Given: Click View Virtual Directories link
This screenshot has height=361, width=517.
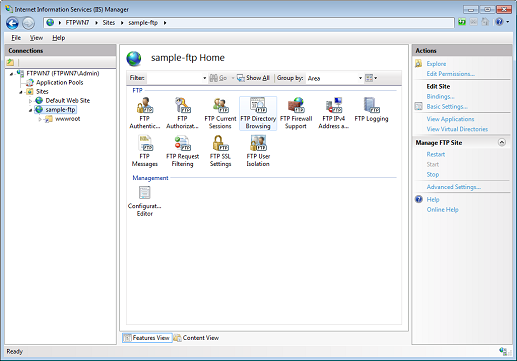Looking at the screenshot, I should (x=457, y=129).
